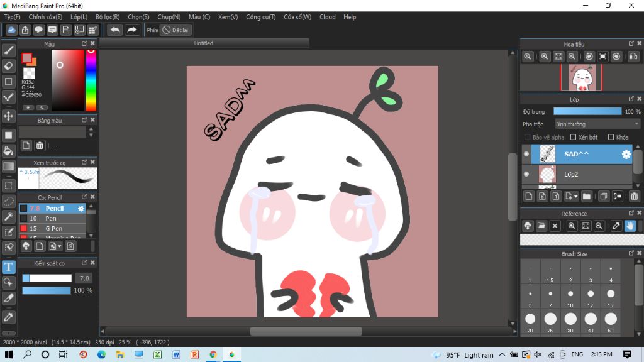The image size is (644, 362).
Task: Select the Move tool
Action: [x=9, y=116]
